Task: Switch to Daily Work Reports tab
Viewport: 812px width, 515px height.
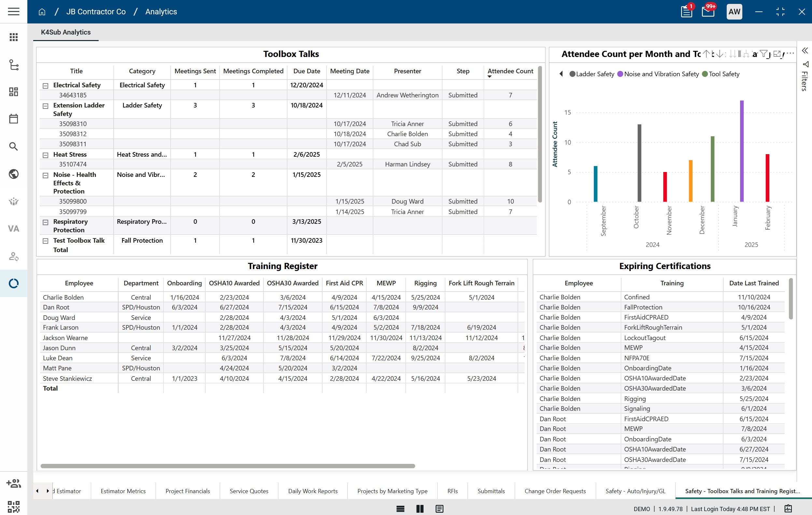Action: 313,491
